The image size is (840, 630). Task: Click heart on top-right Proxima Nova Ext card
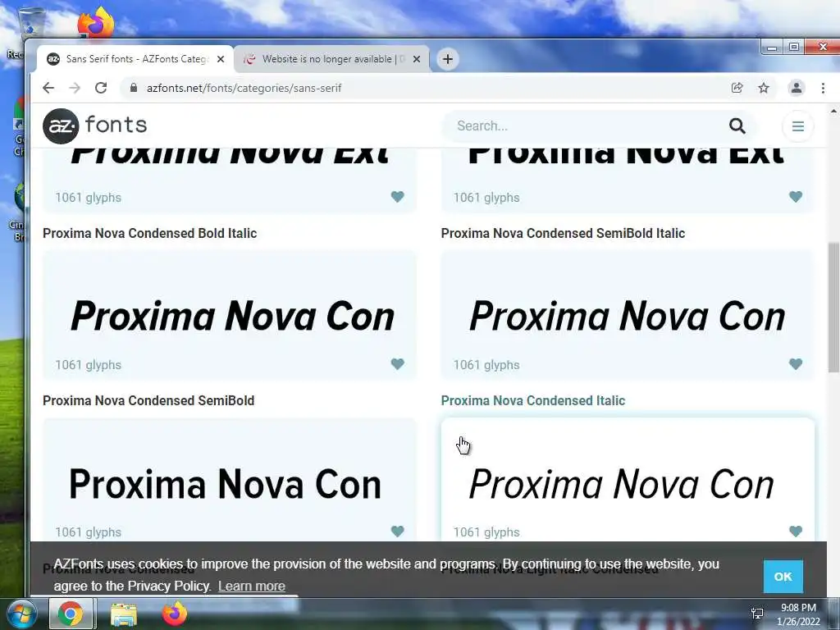pyautogui.click(x=796, y=197)
